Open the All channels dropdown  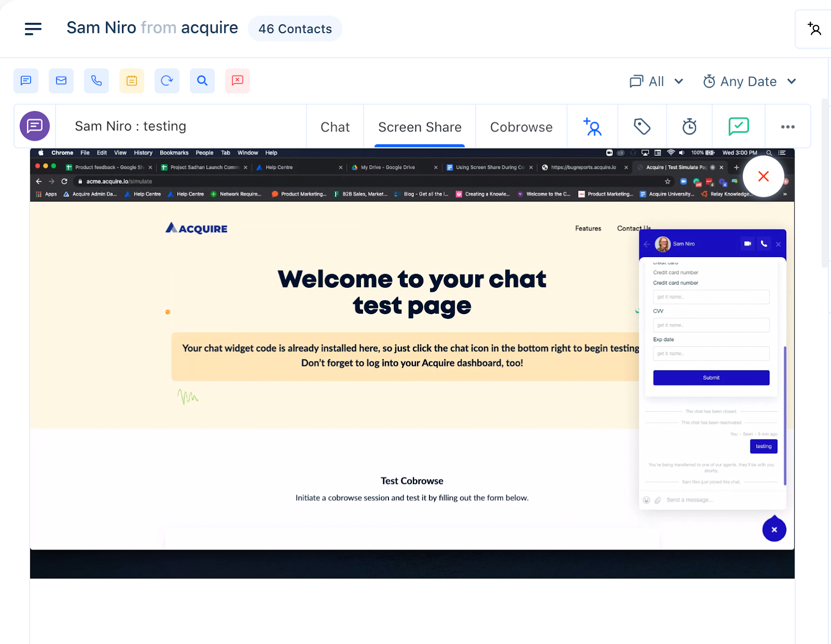(x=656, y=82)
